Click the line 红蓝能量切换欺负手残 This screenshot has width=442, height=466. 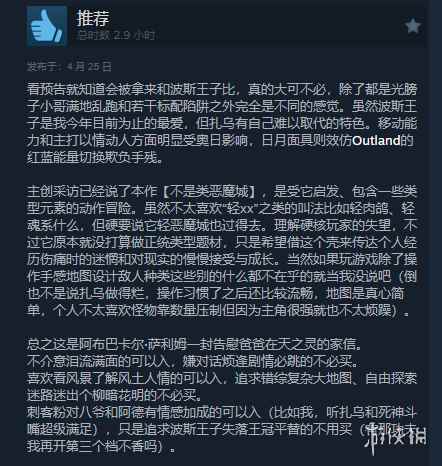point(94,158)
